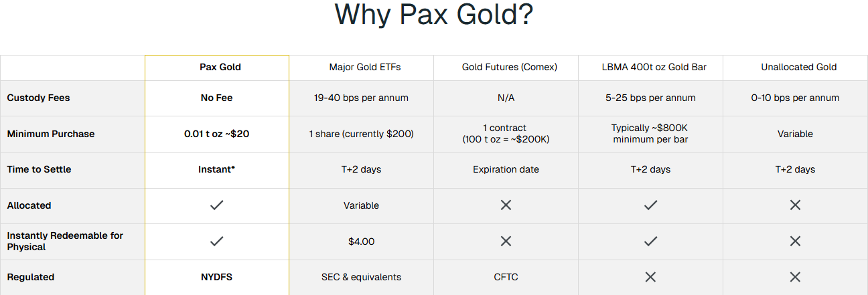The image size is (868, 295).
Task: Click Unallocated Gold Regulated cross icon
Action: point(795,277)
